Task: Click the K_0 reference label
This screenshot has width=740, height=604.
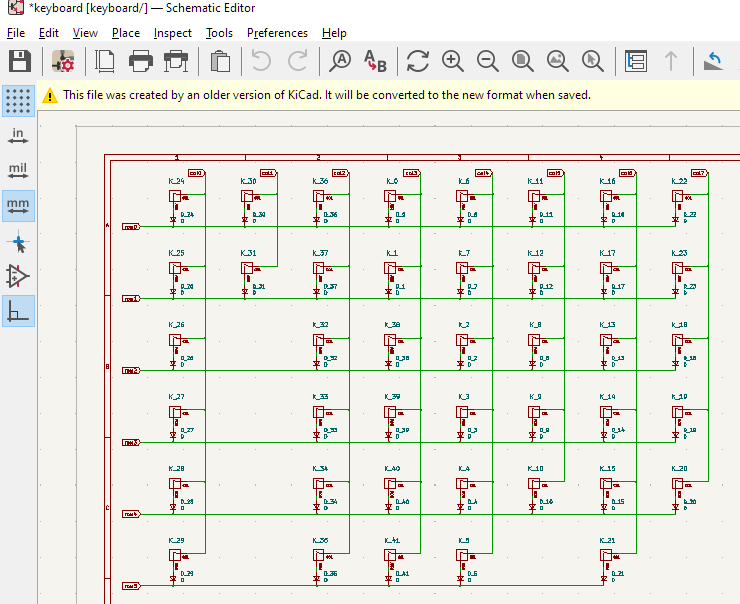Action: (x=392, y=181)
